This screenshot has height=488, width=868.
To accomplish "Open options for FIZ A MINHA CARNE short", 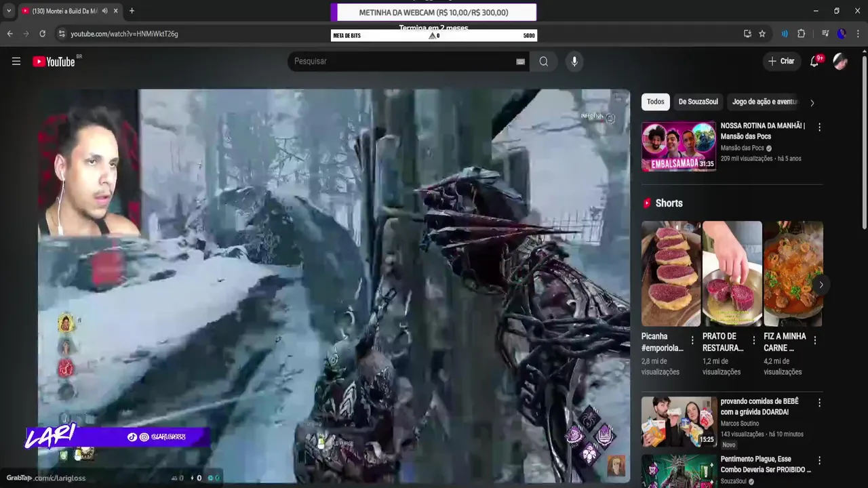I will pos(814,340).
